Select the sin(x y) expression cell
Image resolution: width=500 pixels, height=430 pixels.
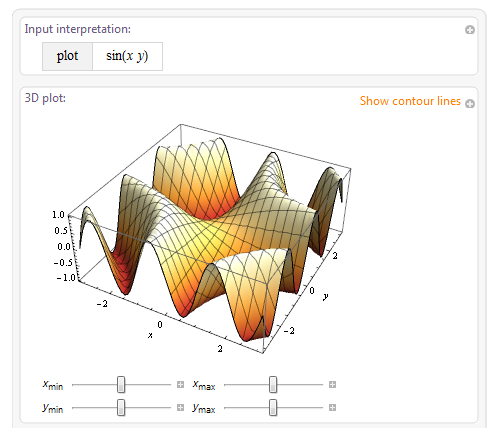coord(127,56)
